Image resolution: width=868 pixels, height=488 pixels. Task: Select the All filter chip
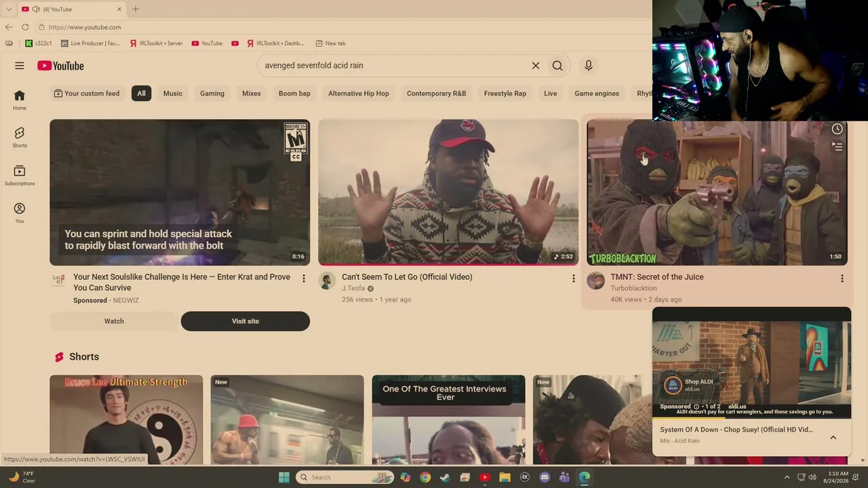coord(141,94)
